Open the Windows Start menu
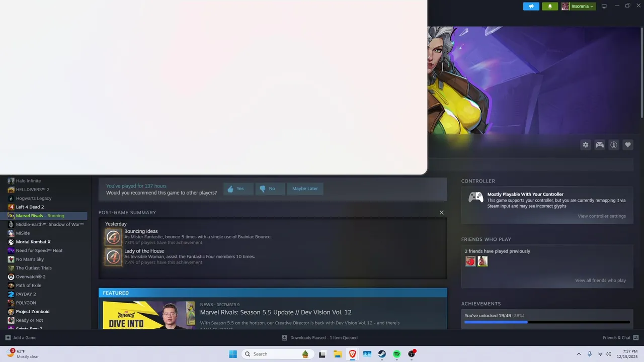 click(x=233, y=354)
